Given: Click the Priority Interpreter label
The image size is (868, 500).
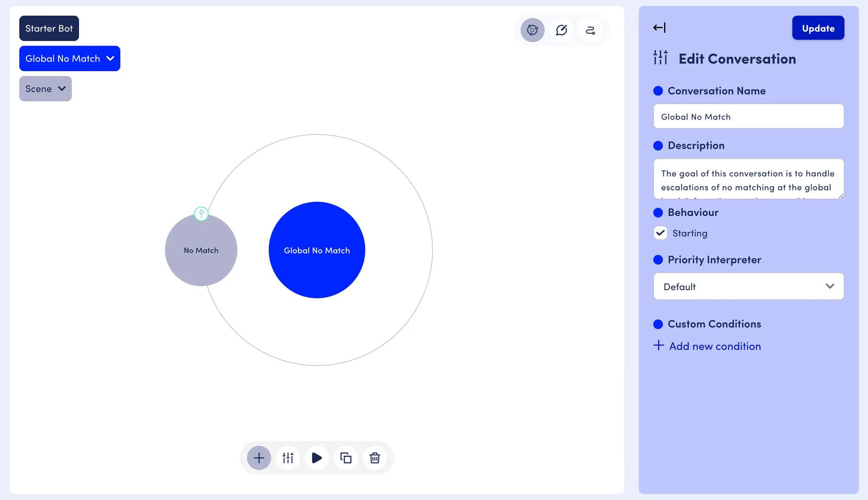Looking at the screenshot, I should point(714,260).
